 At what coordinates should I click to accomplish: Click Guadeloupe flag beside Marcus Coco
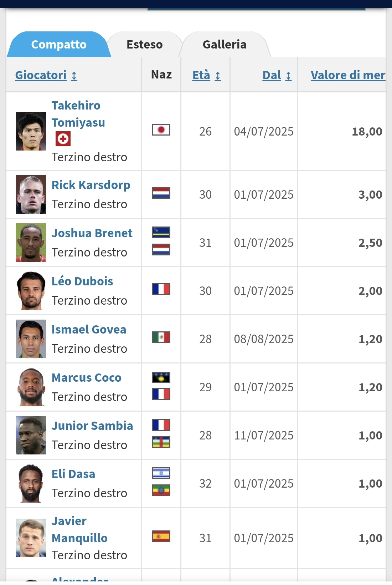[161, 377]
